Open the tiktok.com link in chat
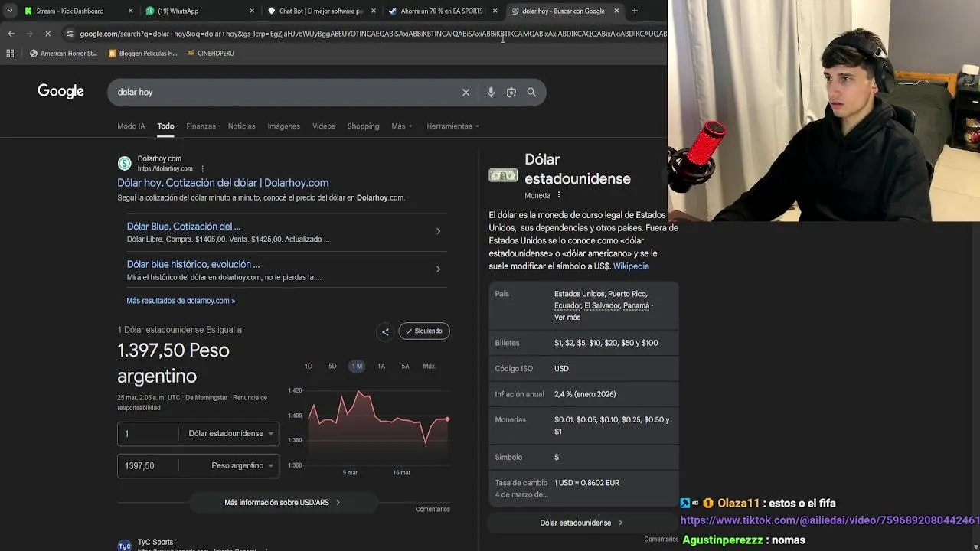Image resolution: width=980 pixels, height=551 pixels. click(x=830, y=520)
